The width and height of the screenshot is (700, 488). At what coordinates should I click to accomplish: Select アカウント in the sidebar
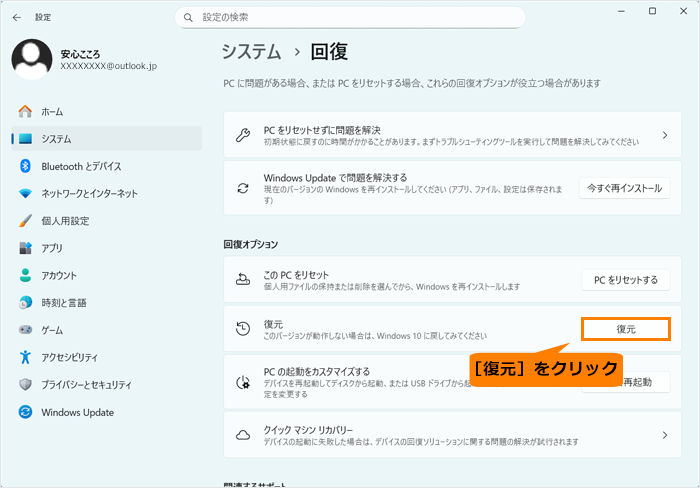pos(59,275)
